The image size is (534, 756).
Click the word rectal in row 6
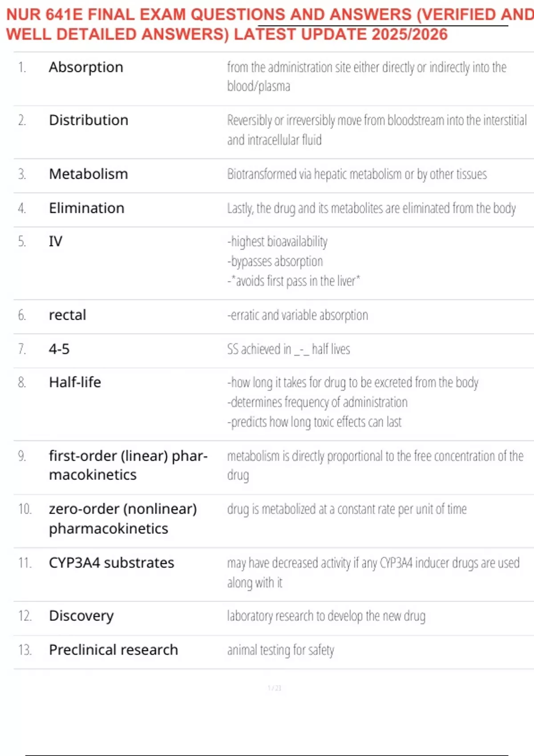(68, 315)
